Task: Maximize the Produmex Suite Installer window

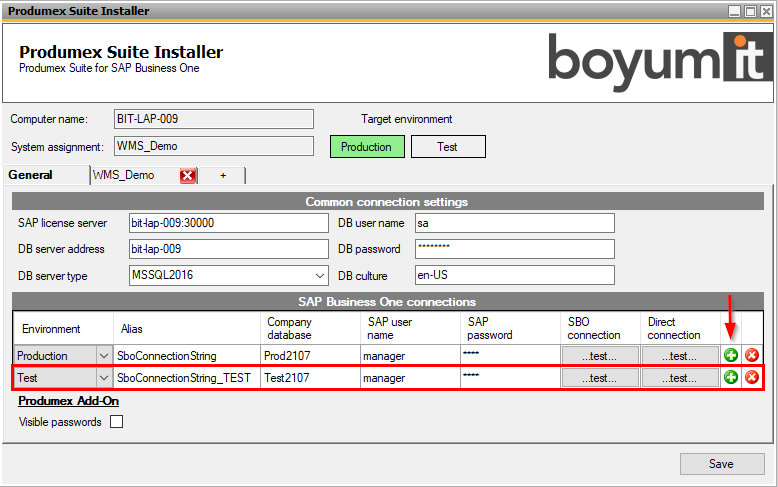Action: pos(749,11)
